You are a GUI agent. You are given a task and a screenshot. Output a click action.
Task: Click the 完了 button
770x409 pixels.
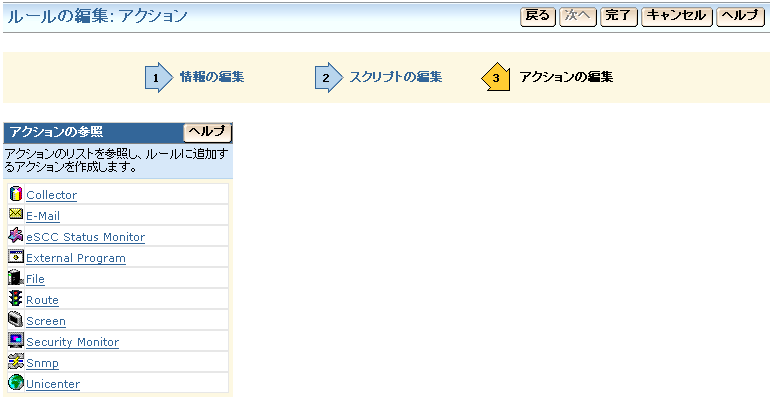(x=619, y=17)
